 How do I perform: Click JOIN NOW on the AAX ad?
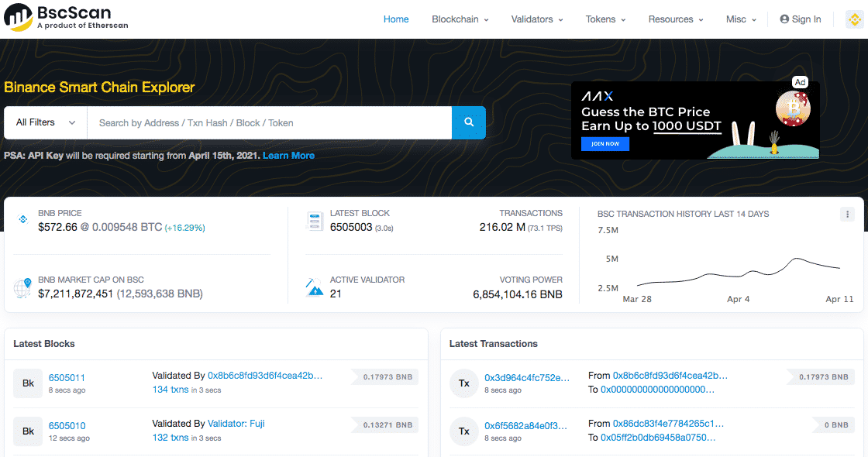[605, 144]
